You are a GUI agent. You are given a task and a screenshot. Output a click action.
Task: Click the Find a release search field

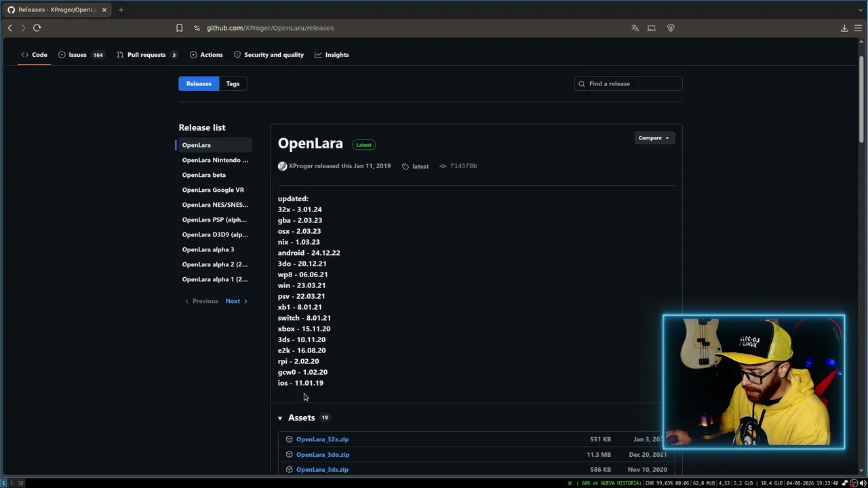(x=628, y=83)
